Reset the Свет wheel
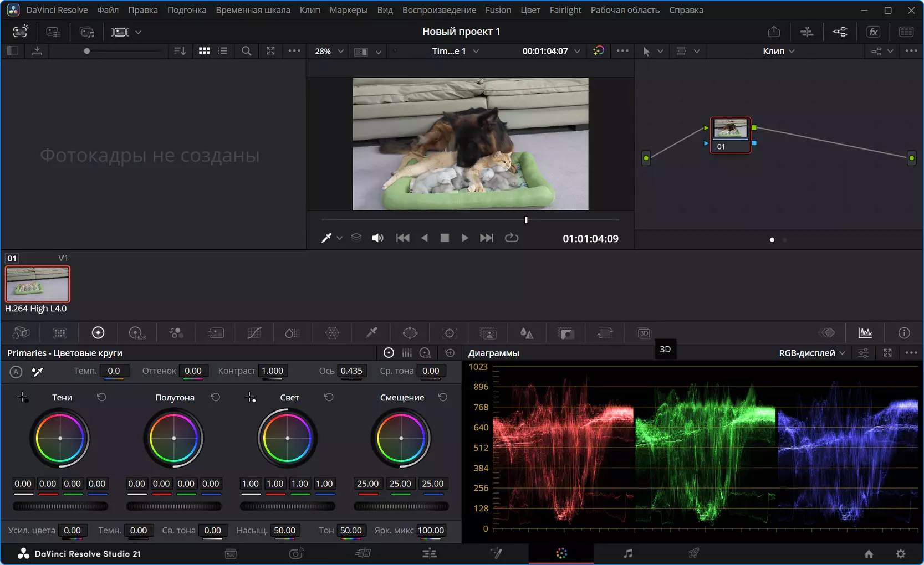Screen dimensions: 924x565 (x=329, y=397)
